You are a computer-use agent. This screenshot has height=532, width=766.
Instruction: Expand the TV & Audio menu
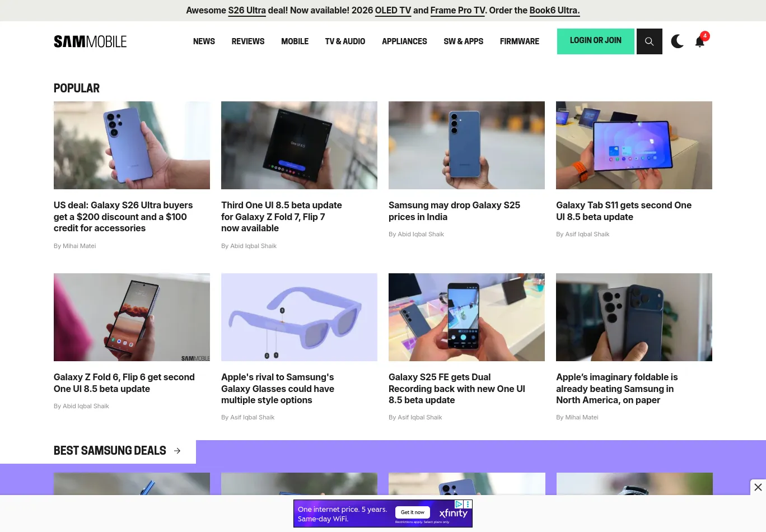[345, 41]
